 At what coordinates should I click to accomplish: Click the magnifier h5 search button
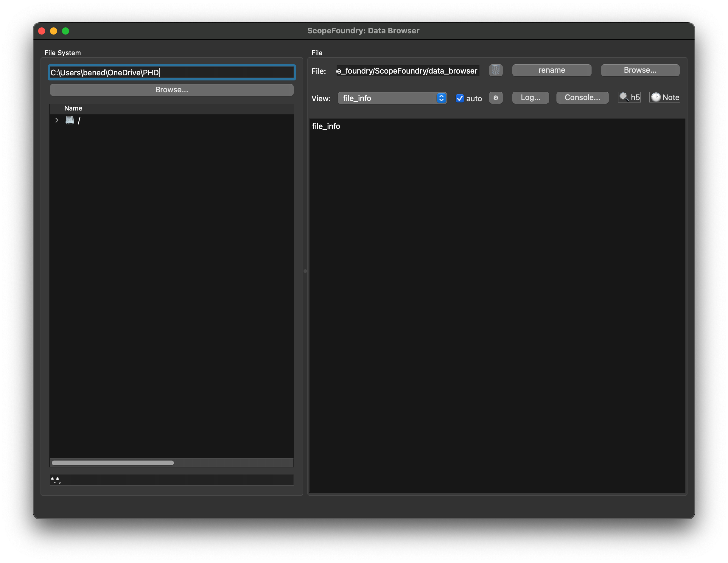(x=629, y=97)
